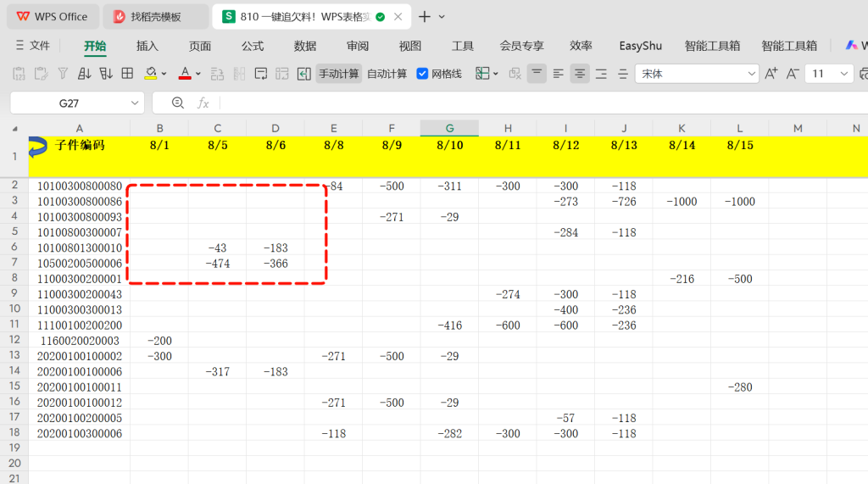The image size is (868, 484).
Task: Switch to the 视图 view tab
Action: [410, 46]
